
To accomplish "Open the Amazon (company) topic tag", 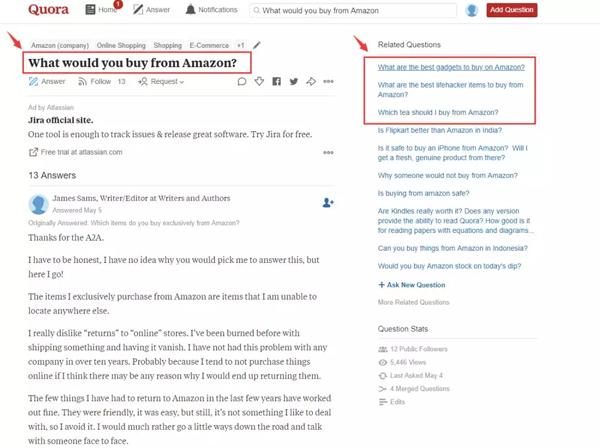I will (x=60, y=46).
